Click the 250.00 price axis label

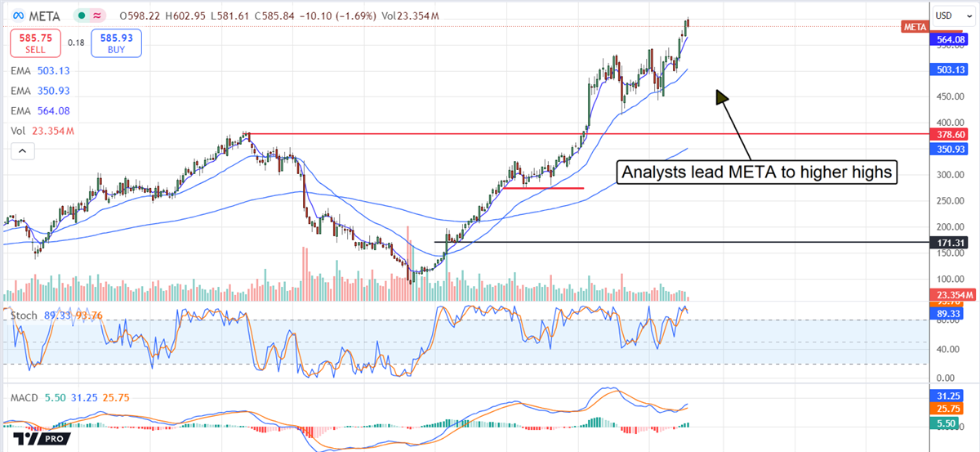(x=950, y=201)
